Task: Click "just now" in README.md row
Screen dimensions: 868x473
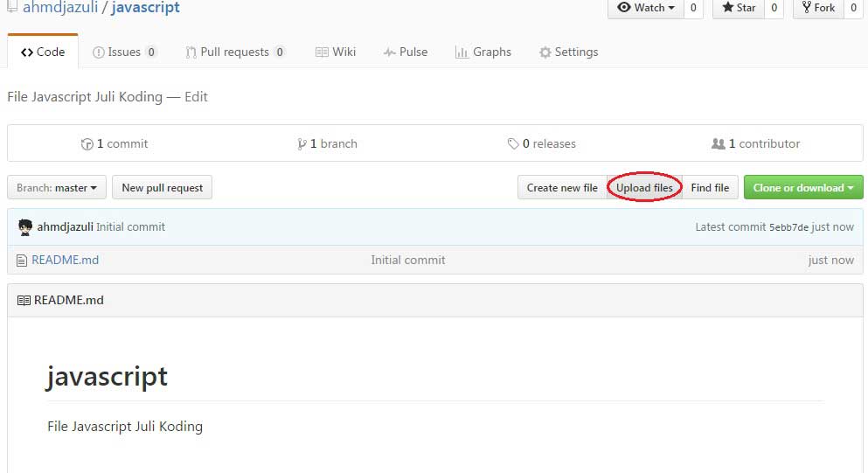Action: point(831,260)
